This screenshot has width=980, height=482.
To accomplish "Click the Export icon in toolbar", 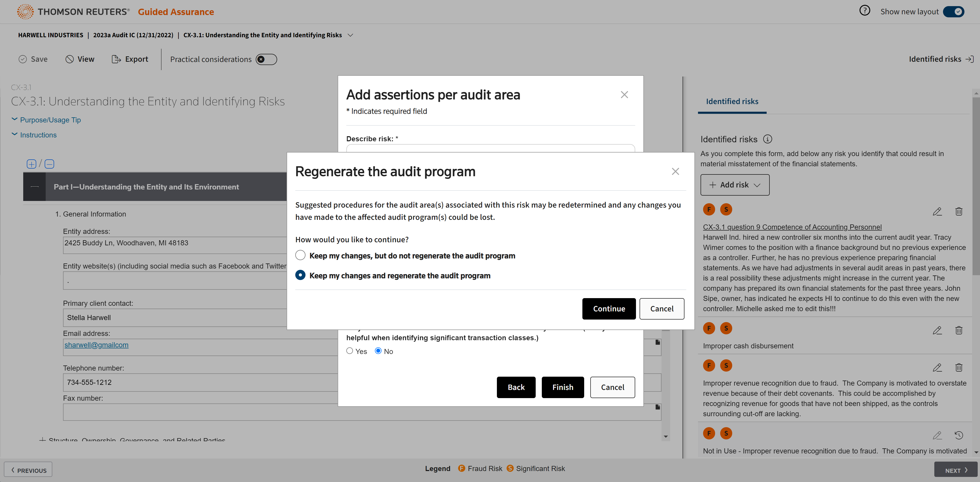I will click(x=116, y=59).
